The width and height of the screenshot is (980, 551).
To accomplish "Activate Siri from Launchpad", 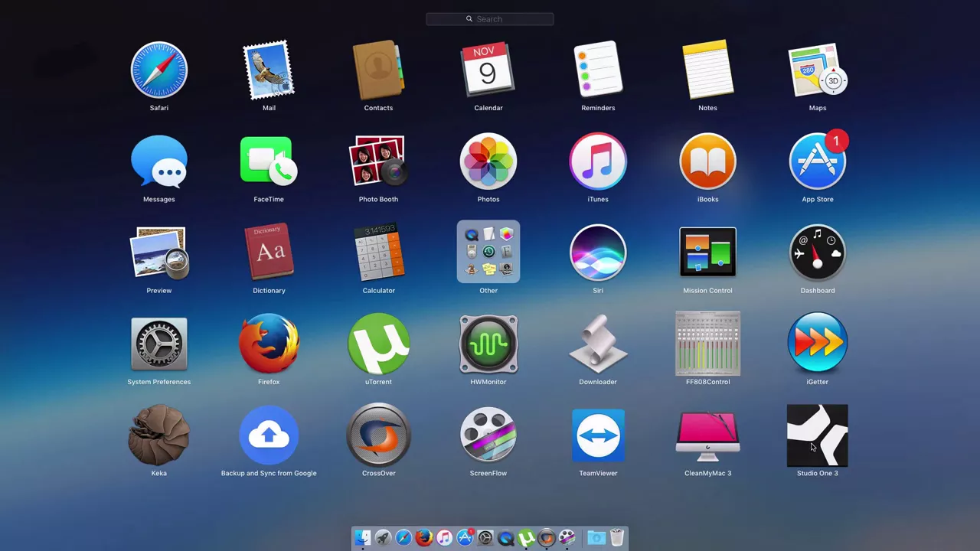I will click(x=598, y=253).
